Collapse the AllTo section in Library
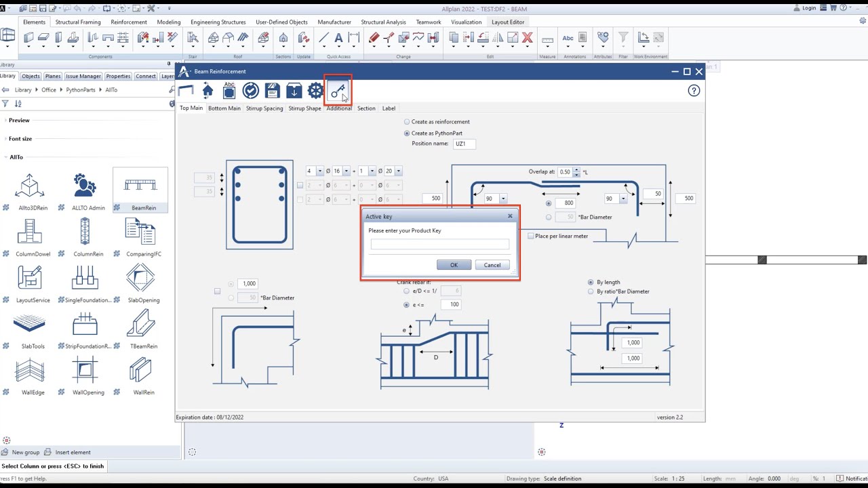This screenshot has height=488, width=868. click(x=16, y=157)
